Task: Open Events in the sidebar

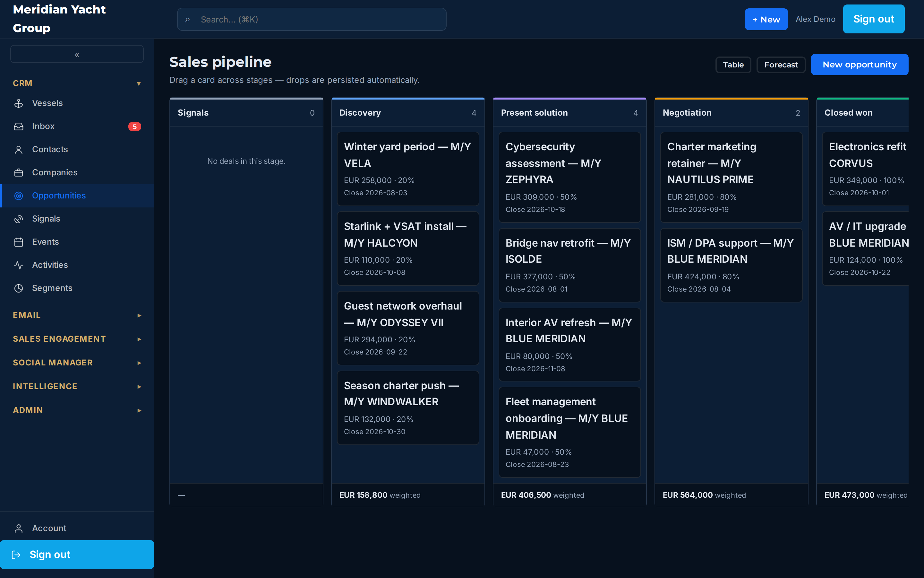Action: pos(77,242)
